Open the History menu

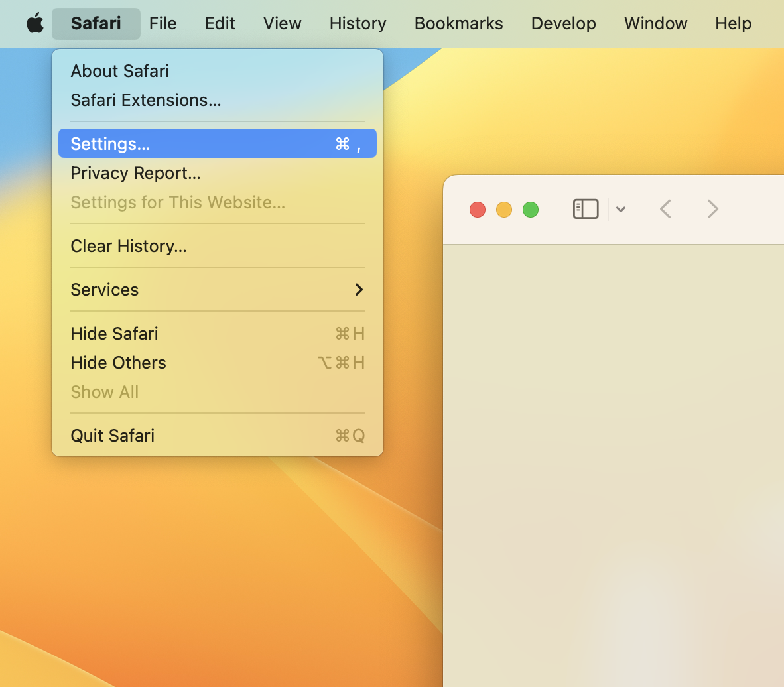pyautogui.click(x=358, y=23)
